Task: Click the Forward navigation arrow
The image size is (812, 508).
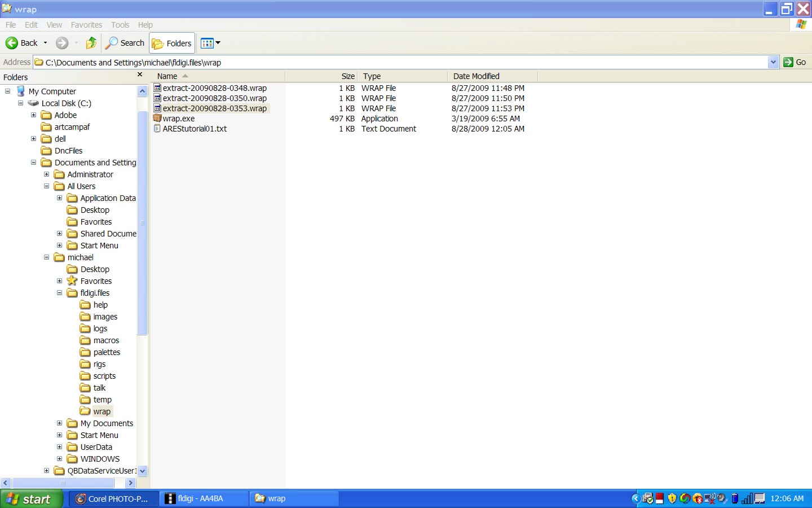Action: [x=62, y=43]
